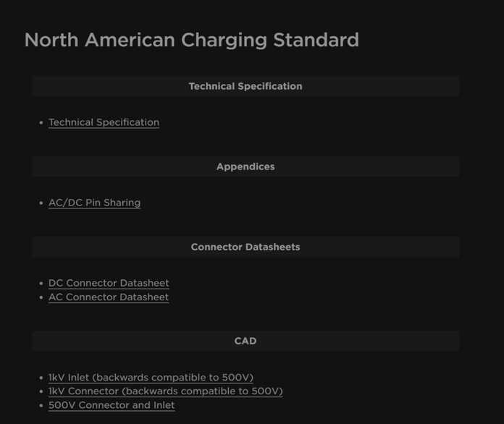Click the word Standard in page title
Viewport: 504px width, 424px height.
coord(316,40)
